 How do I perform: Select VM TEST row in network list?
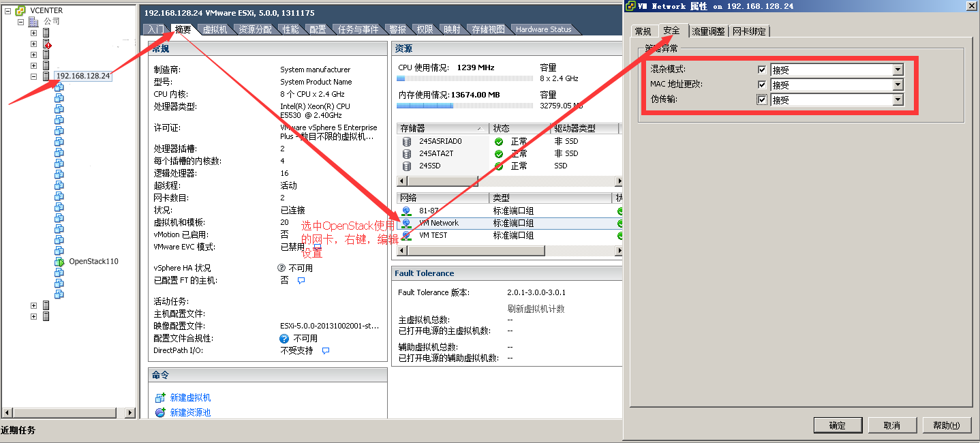click(x=510, y=236)
